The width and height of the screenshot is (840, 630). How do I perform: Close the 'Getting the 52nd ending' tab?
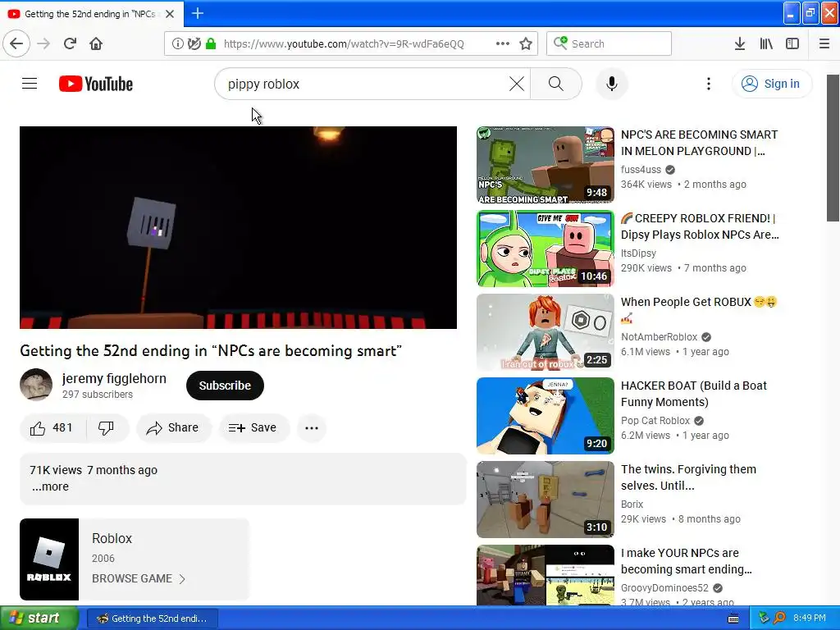[170, 14]
